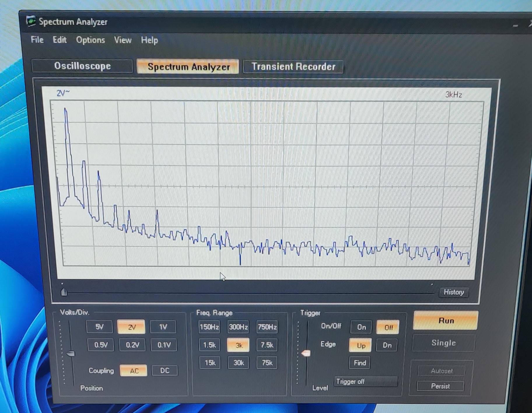The image size is (532, 413).
Task: Click the History button
Action: pos(454,292)
